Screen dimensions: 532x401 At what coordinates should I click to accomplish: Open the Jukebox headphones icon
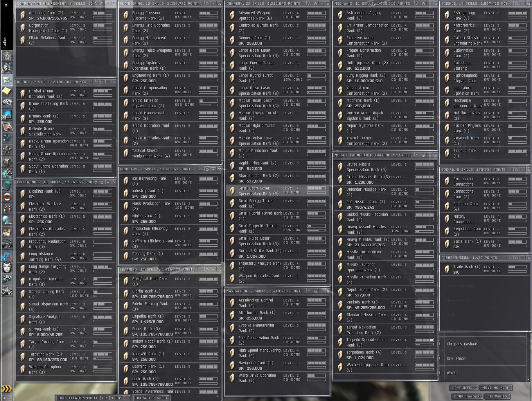coord(7,244)
